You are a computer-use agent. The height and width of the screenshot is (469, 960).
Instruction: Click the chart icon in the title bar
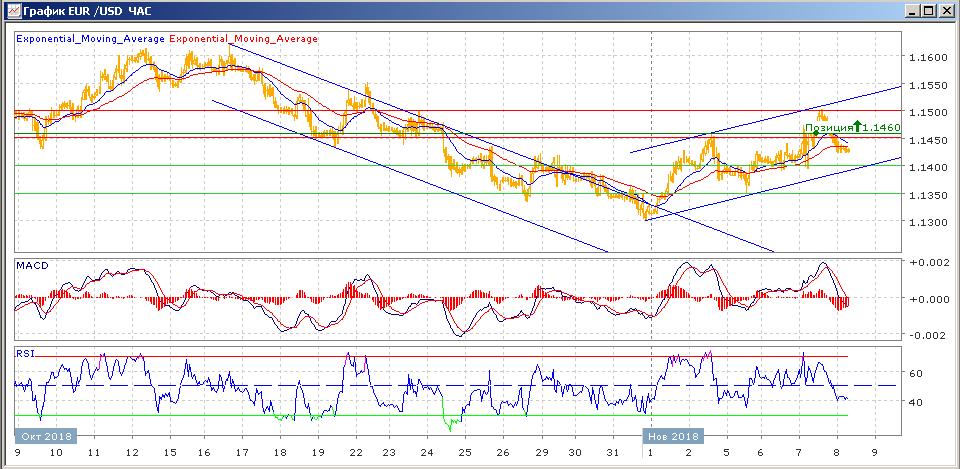click(9, 9)
